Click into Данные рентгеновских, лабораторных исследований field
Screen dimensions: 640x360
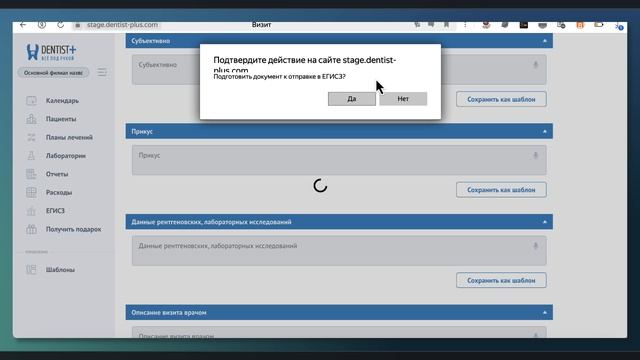point(339,251)
